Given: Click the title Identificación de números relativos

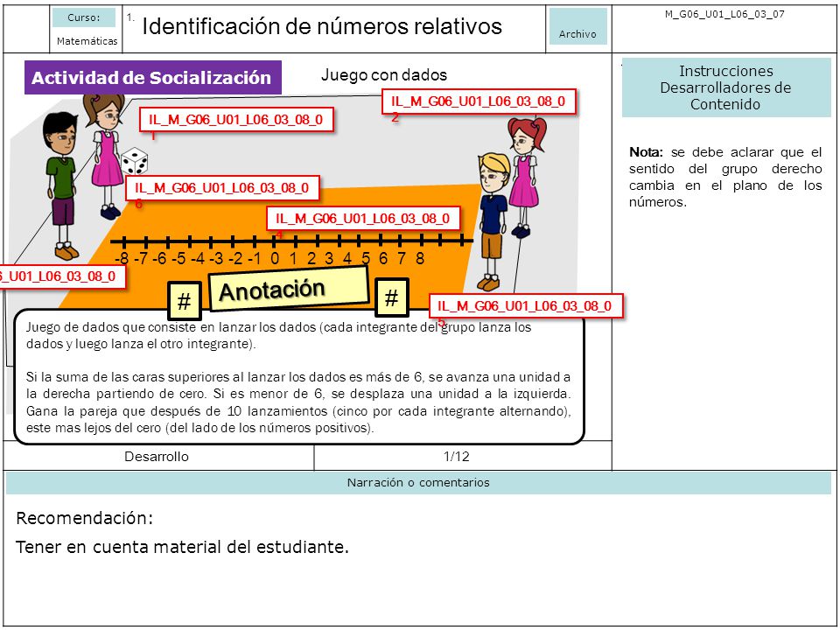Looking at the screenshot, I should click(322, 25).
